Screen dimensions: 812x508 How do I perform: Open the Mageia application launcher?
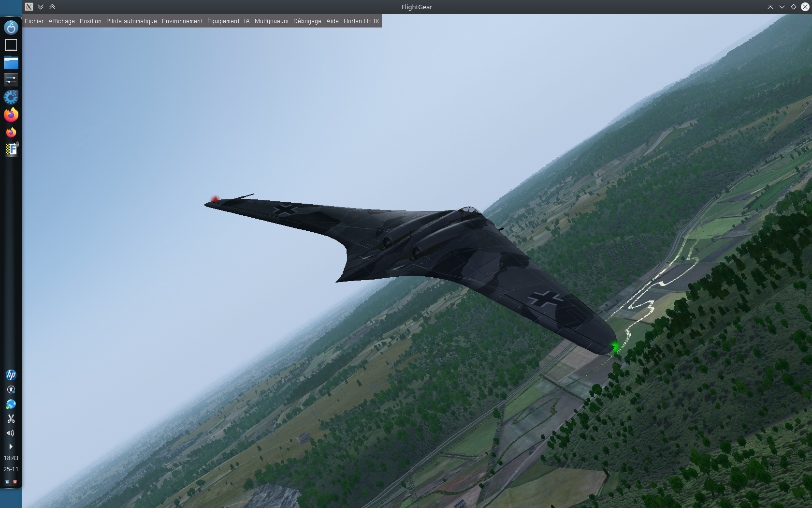click(x=11, y=28)
